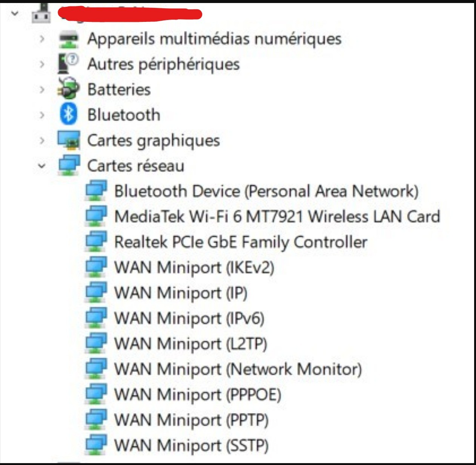Click the WAN Miniport (PPPOE) icon
Viewport: 476px width, 465px height.
pos(96,394)
